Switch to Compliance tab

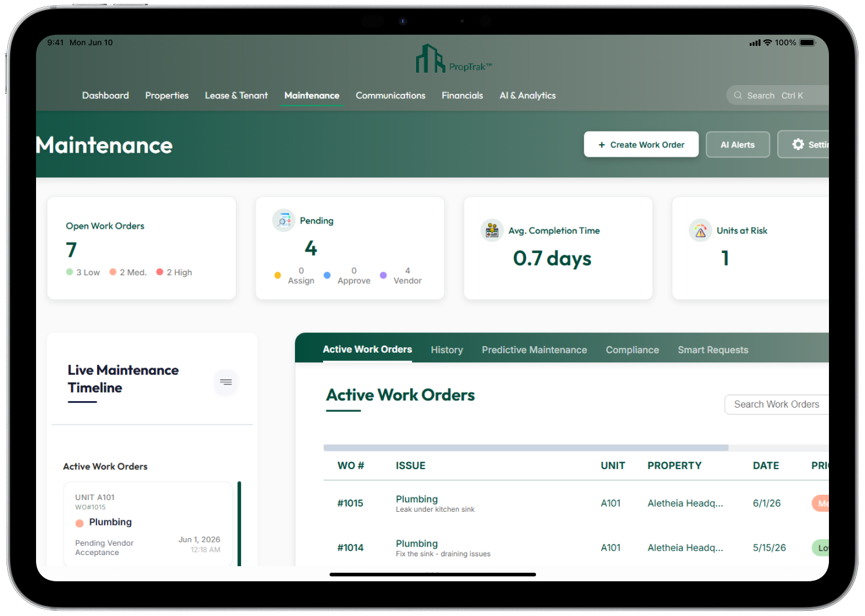632,350
